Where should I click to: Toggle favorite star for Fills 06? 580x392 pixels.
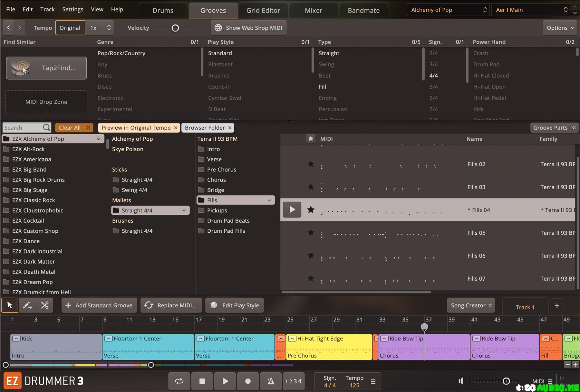point(311,256)
